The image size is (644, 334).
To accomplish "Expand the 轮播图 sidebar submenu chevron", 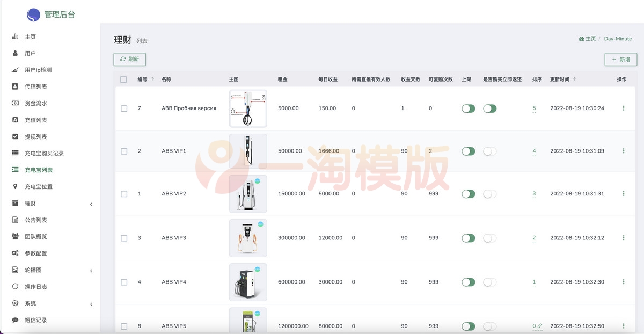I will coord(91,271).
